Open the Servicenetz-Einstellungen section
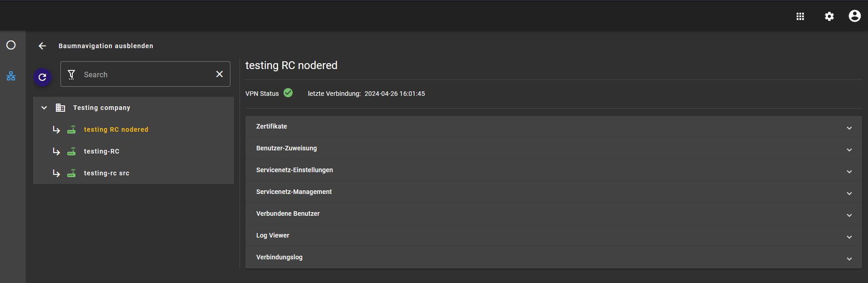The image size is (868, 283). (x=553, y=170)
